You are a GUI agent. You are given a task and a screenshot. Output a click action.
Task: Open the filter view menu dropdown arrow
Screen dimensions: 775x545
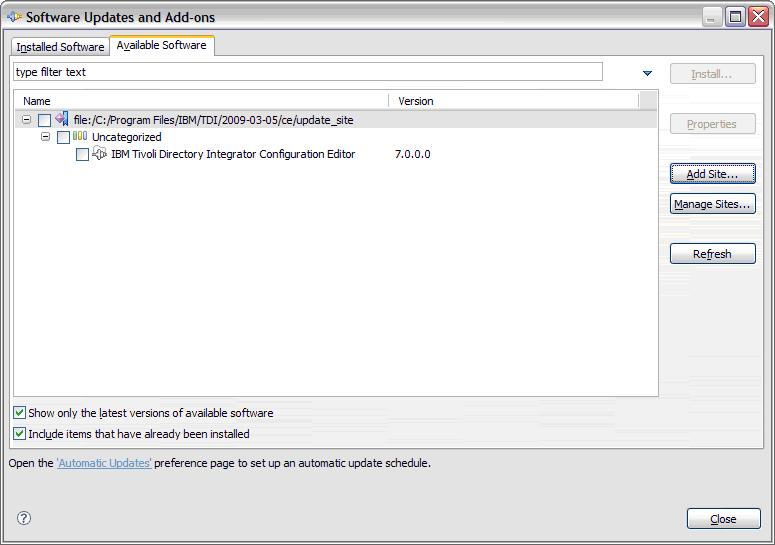(647, 73)
